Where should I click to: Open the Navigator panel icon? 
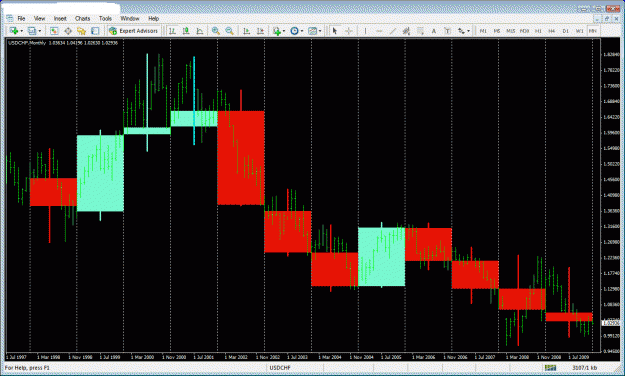(x=81, y=31)
